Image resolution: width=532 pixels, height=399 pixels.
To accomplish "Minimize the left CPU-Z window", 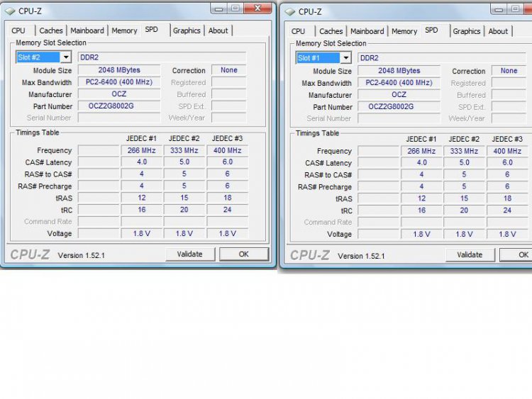I will [219, 9].
